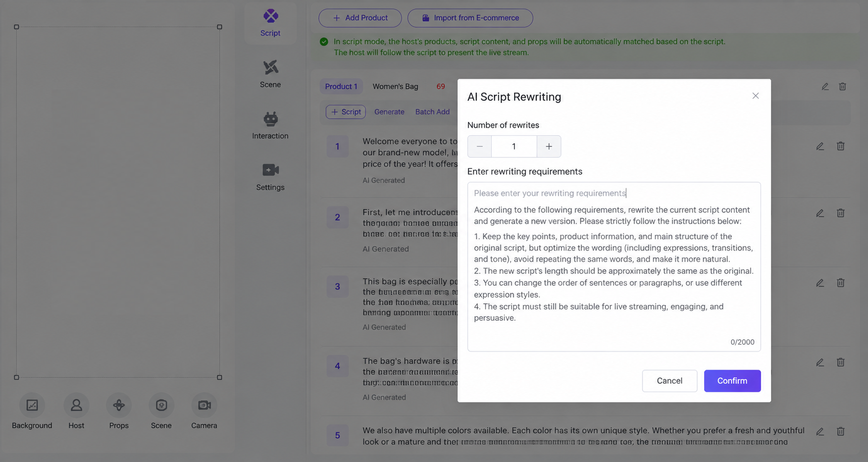Select the Camera tool below the preview
The width and height of the screenshot is (868, 462).
(204, 412)
